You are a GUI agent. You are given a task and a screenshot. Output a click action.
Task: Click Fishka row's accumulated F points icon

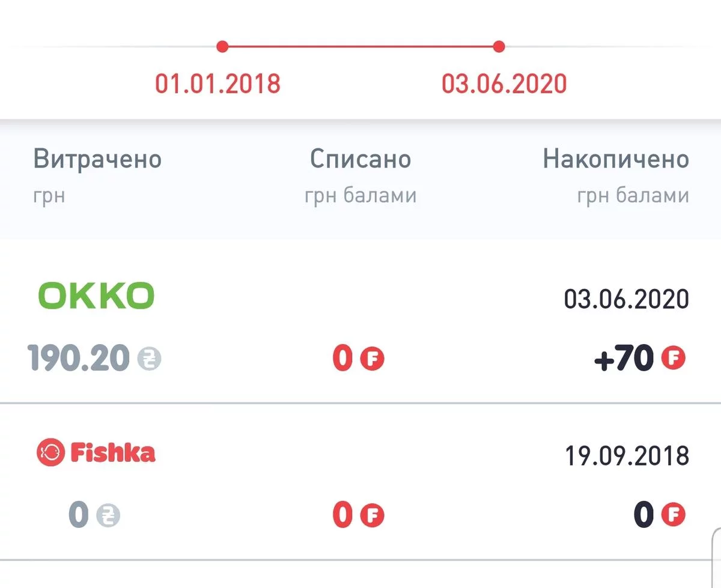(673, 515)
